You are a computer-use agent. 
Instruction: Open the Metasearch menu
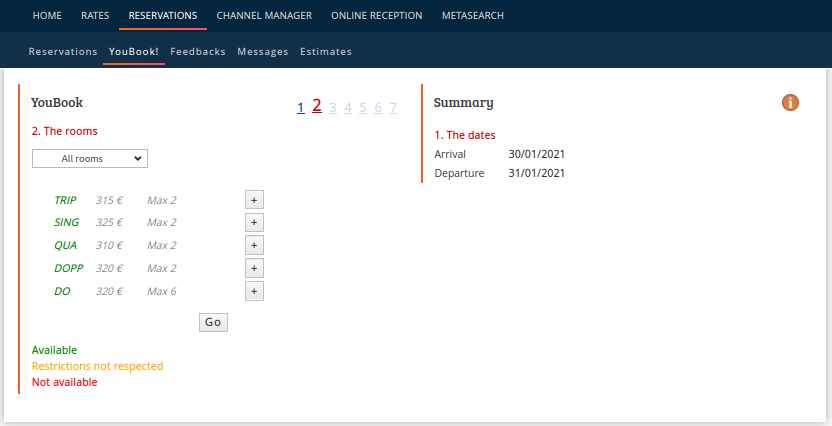pos(473,16)
